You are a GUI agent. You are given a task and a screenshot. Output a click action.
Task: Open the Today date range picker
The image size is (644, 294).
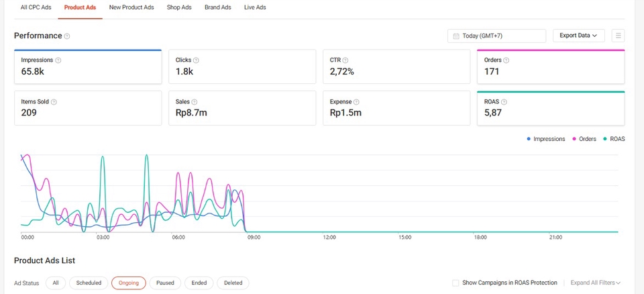(x=496, y=36)
